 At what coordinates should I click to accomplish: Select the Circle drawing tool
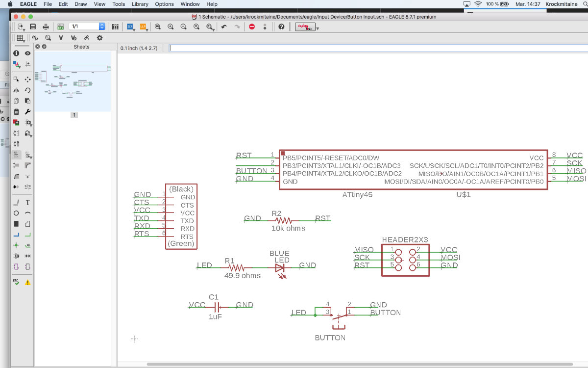pyautogui.click(x=16, y=213)
